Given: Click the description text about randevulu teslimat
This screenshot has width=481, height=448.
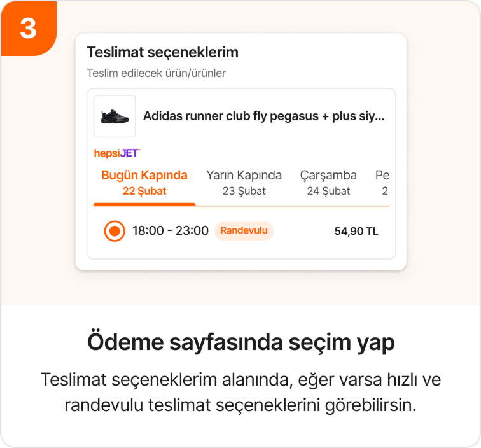Looking at the screenshot, I should 240,392.
